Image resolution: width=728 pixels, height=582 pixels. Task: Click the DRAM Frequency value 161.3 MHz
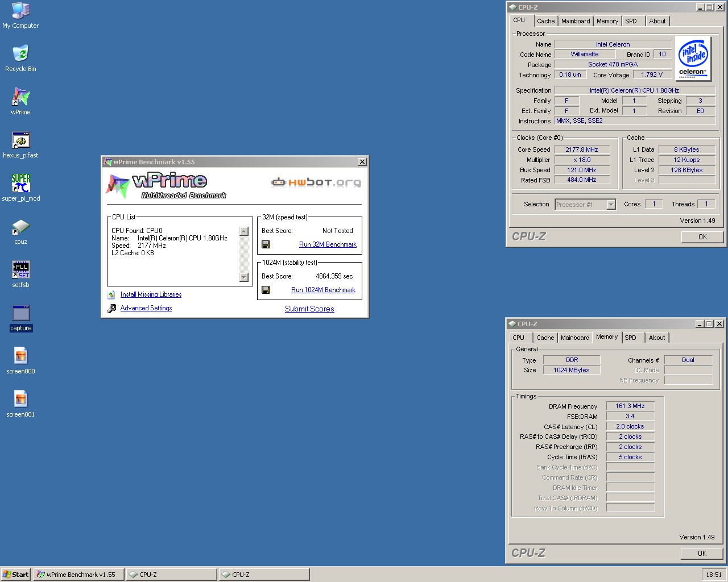tap(630, 406)
